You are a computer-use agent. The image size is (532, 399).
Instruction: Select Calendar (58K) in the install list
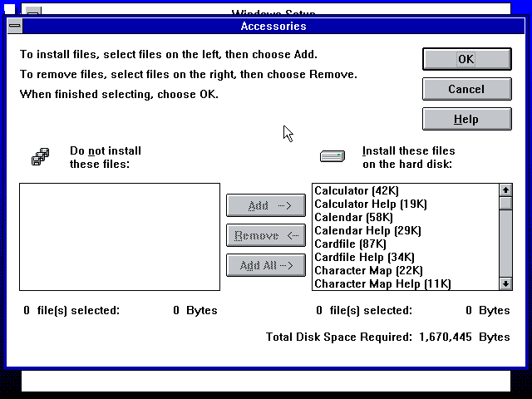(406, 217)
